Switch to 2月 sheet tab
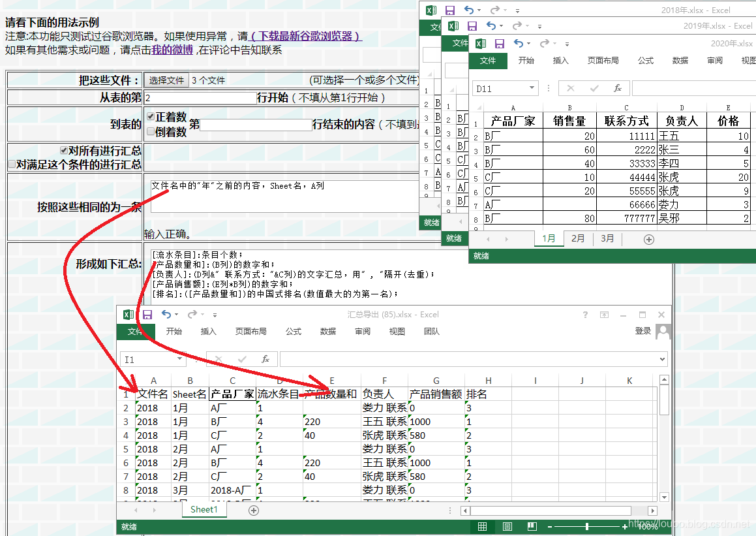The width and height of the screenshot is (756, 536). [x=578, y=239]
